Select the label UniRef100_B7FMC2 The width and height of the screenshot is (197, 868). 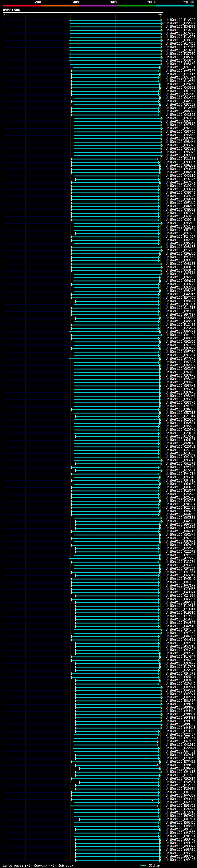point(180,775)
